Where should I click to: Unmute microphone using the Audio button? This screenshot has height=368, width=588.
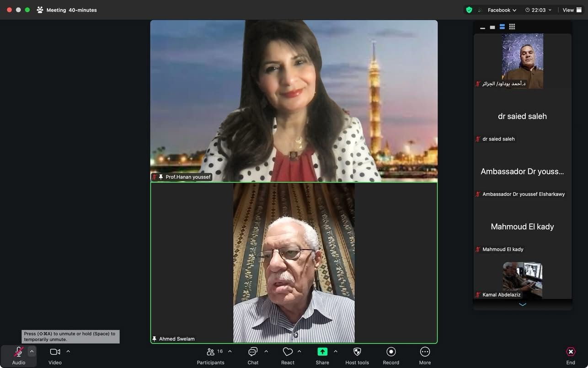(19, 352)
